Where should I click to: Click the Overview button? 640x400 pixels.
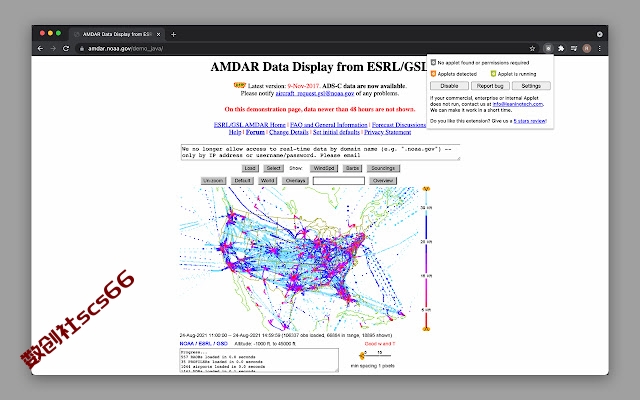pyautogui.click(x=383, y=180)
